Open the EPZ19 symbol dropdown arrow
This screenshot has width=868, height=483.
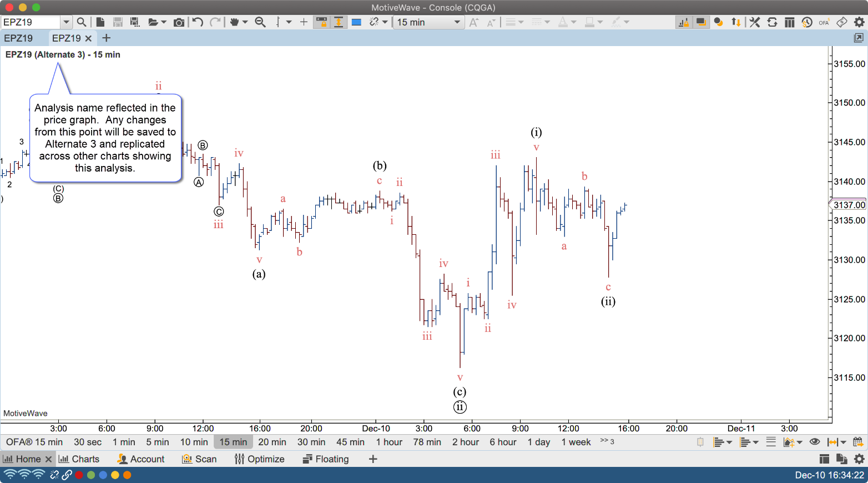(x=66, y=22)
